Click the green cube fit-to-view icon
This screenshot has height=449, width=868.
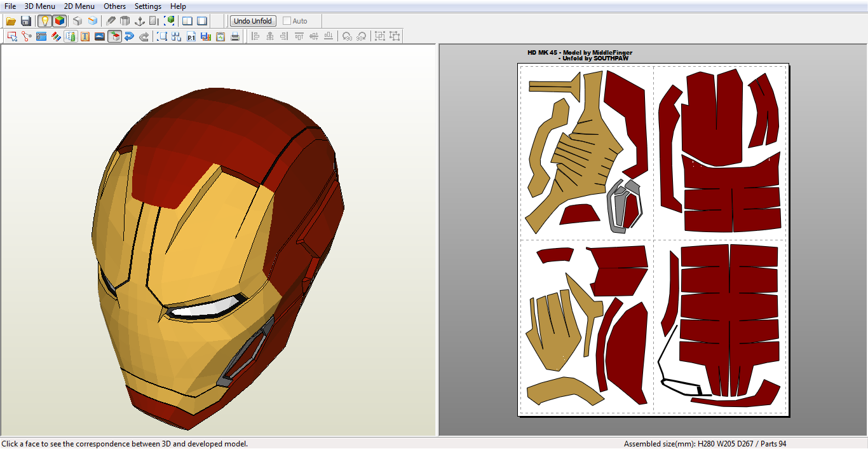click(x=169, y=21)
